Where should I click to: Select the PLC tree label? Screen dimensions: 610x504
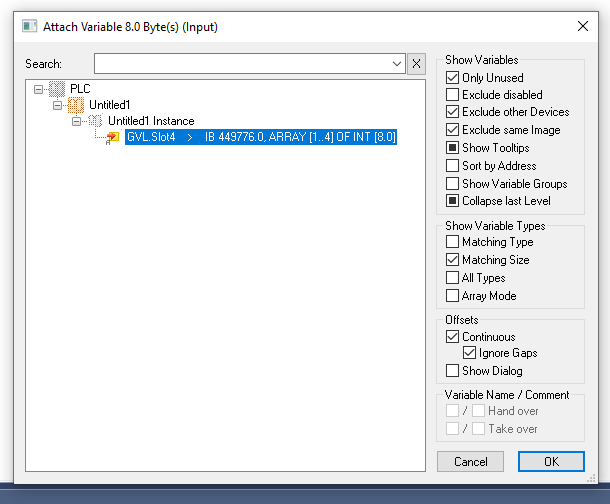80,89
